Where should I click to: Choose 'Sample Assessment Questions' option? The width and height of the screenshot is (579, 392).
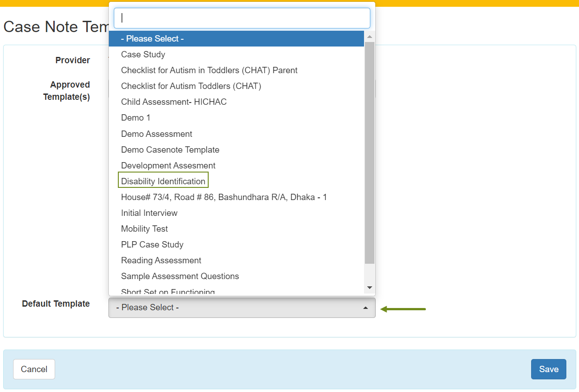[236, 276]
